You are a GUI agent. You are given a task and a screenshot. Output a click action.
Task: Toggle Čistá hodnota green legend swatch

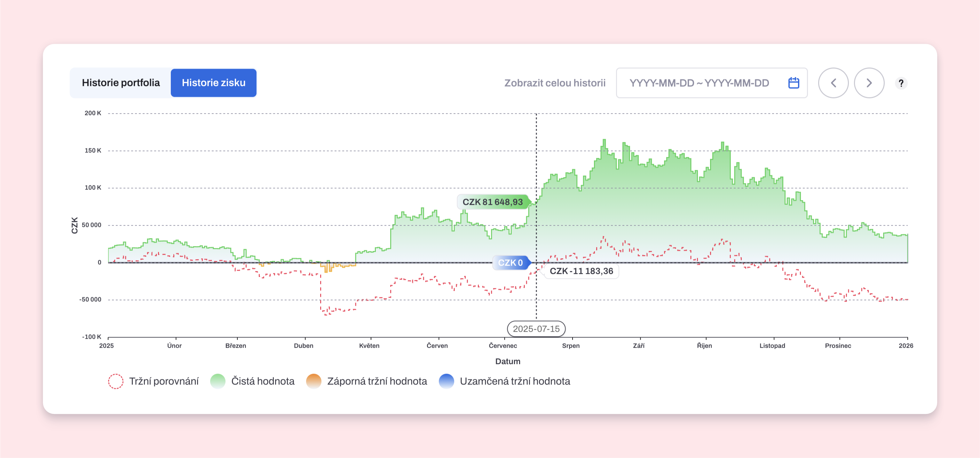(218, 381)
